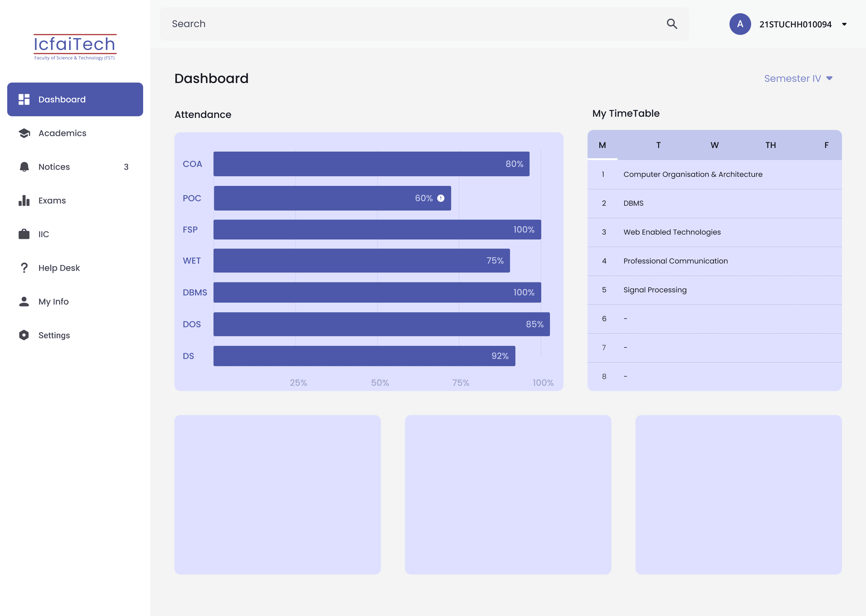
Task: Click the student ID 21STUCHH010094
Action: pos(795,24)
